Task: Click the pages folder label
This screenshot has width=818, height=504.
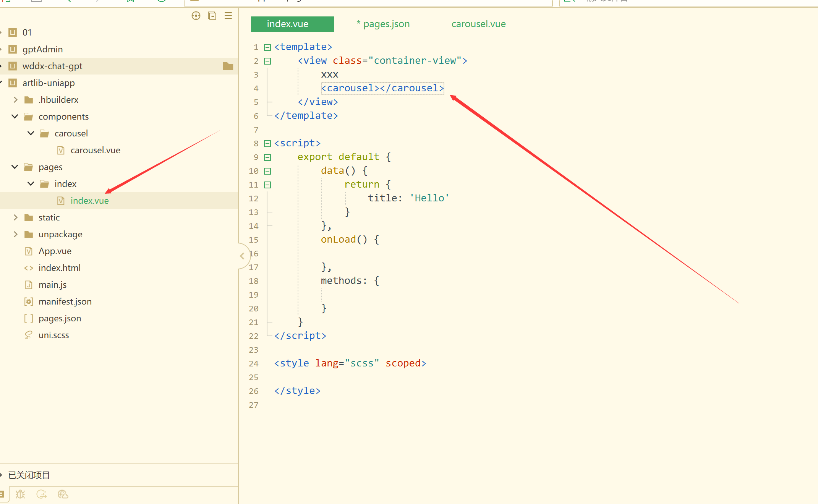Action: coord(50,167)
